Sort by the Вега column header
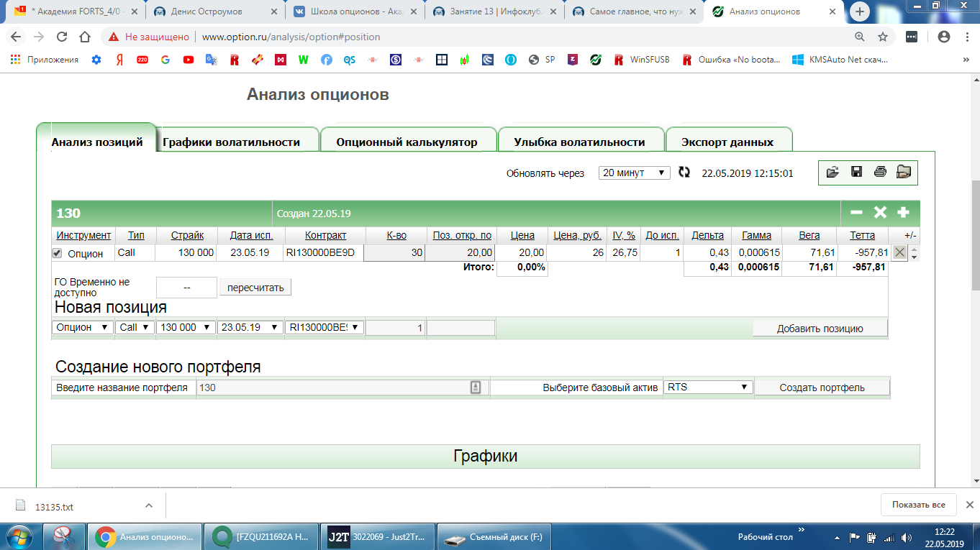The image size is (980, 550). (809, 235)
